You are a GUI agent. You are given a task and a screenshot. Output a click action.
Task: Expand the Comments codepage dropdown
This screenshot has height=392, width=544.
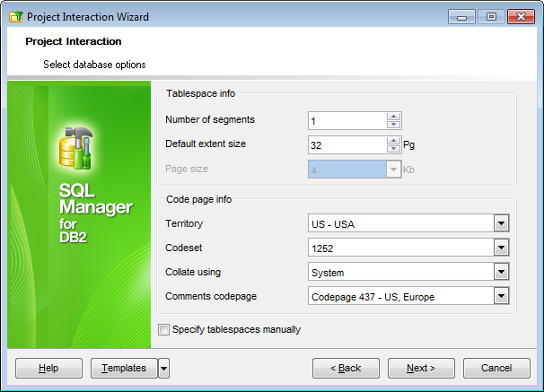tap(501, 296)
